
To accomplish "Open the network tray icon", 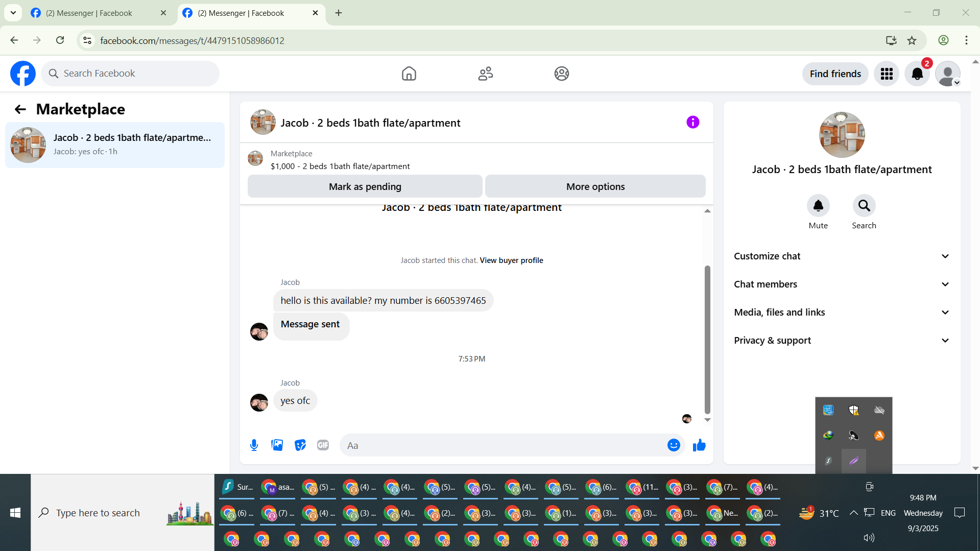I will click(x=869, y=513).
